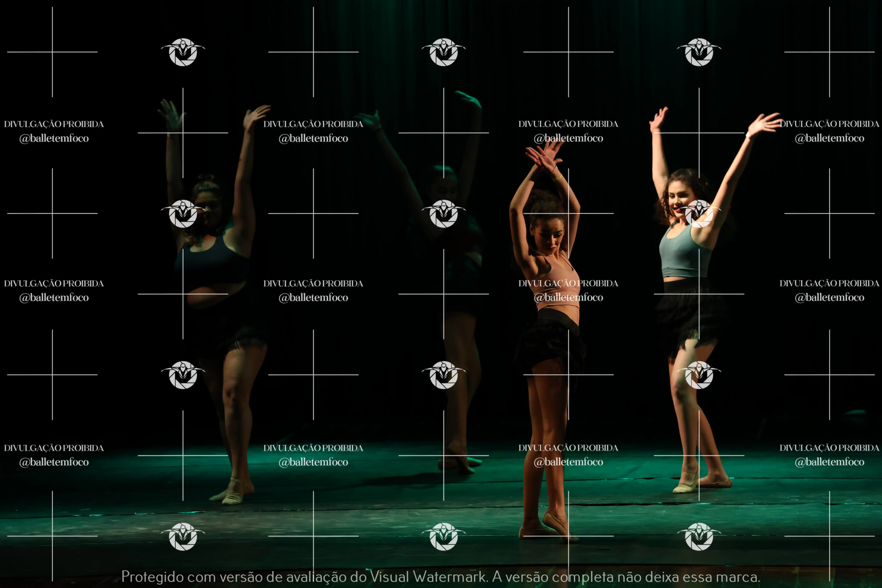Click the bottom-center watermark logo on the stage floor

(444, 536)
